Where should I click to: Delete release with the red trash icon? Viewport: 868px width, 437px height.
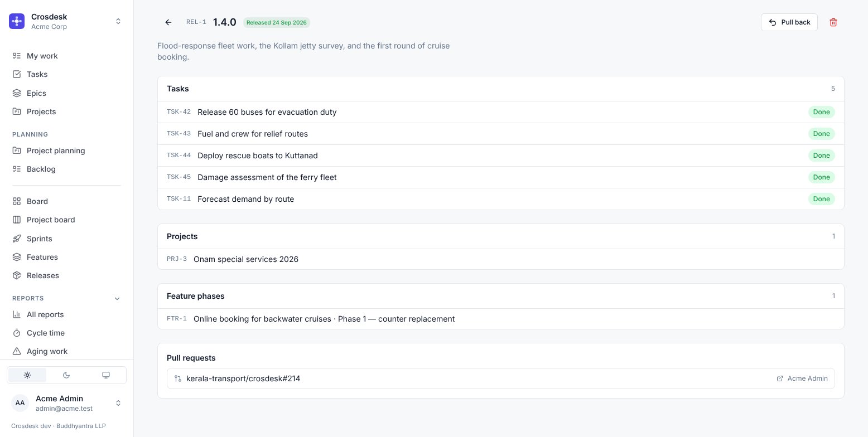pyautogui.click(x=833, y=22)
